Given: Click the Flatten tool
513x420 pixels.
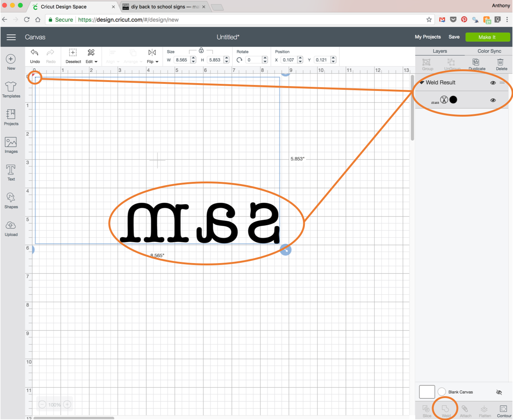Looking at the screenshot, I should click(x=485, y=411).
